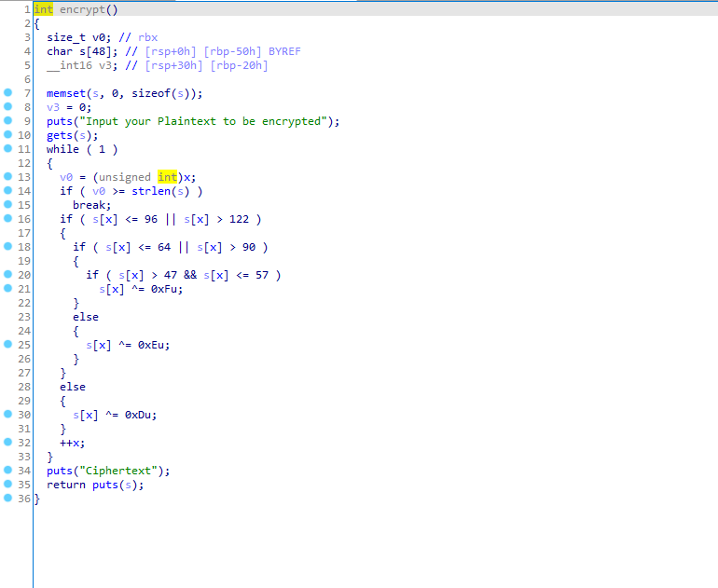The width and height of the screenshot is (718, 588).
Task: Click the encrypt function name in the header
Action: 82,9
